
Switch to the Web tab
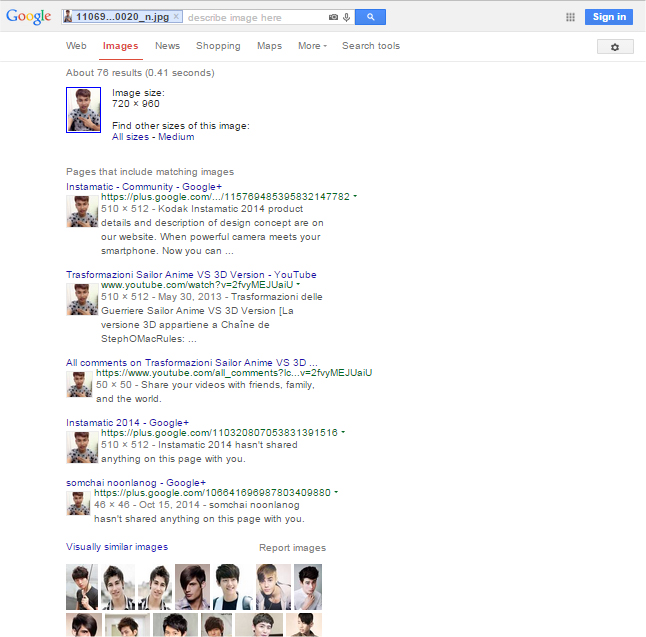76,46
